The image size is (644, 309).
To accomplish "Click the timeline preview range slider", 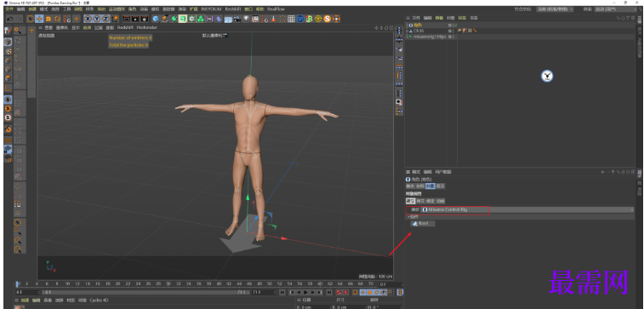I will pos(146,292).
